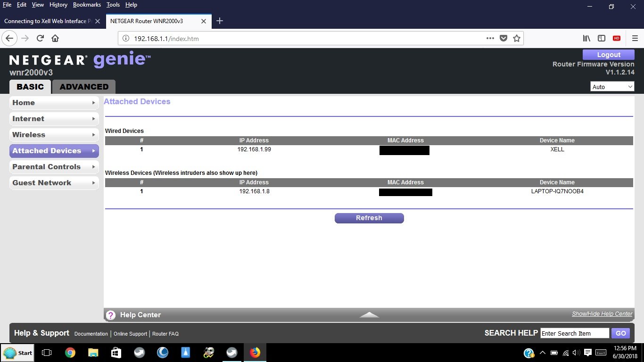Open the browser home page icon
644x362 pixels.
click(x=55, y=38)
